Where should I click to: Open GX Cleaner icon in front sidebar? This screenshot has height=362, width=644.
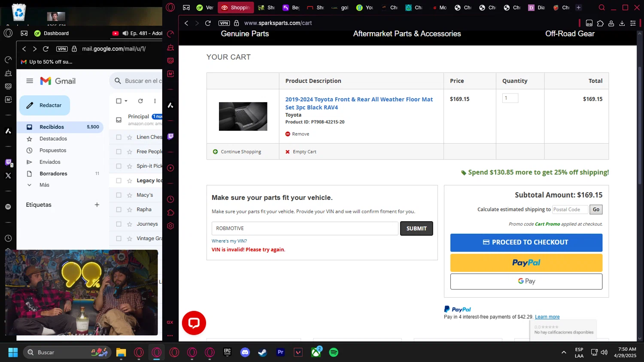tap(170, 47)
